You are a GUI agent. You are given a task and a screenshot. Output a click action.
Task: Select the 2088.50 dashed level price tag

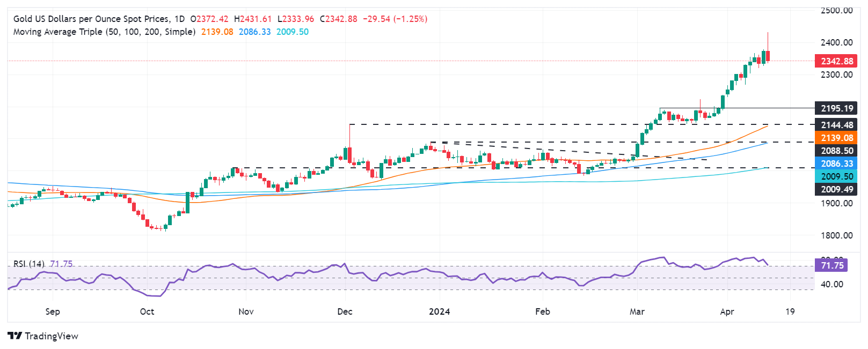(837, 151)
